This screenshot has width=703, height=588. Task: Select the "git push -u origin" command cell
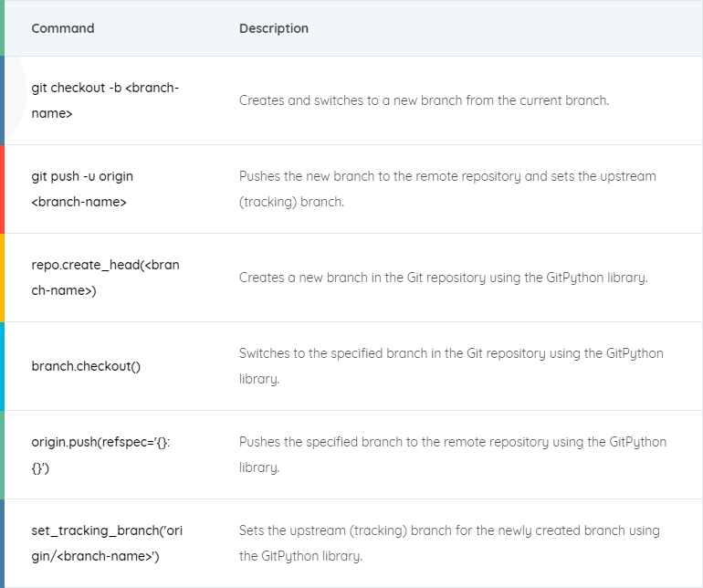pyautogui.click(x=82, y=188)
